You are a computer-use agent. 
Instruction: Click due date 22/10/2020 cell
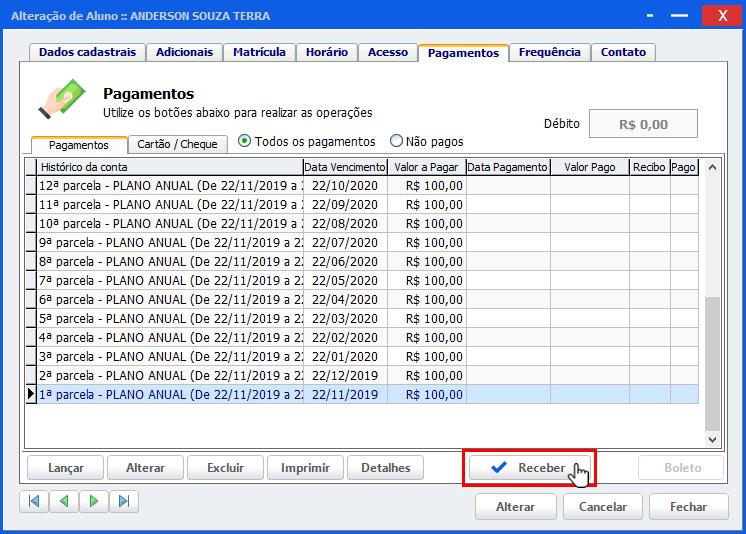(345, 186)
